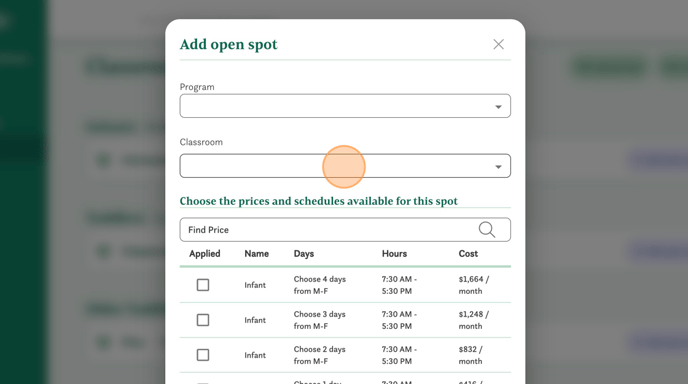Tick the Infant Choose 2 days price

pos(203,355)
